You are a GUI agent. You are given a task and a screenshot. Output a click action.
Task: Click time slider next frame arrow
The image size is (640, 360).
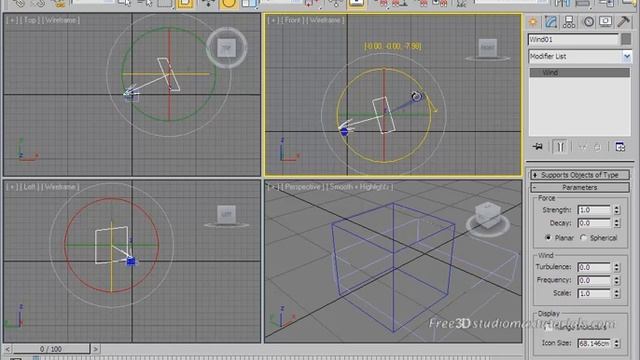pyautogui.click(x=96, y=349)
